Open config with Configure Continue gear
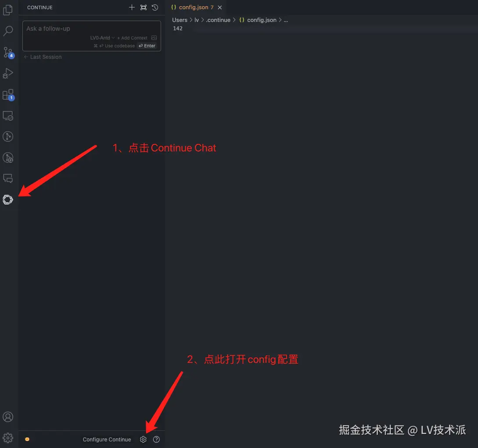478x448 pixels. coord(143,439)
